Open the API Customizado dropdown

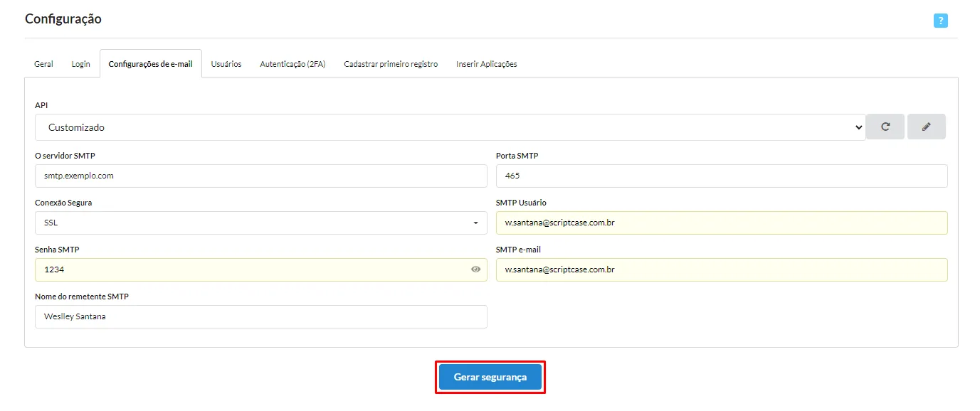click(x=450, y=127)
